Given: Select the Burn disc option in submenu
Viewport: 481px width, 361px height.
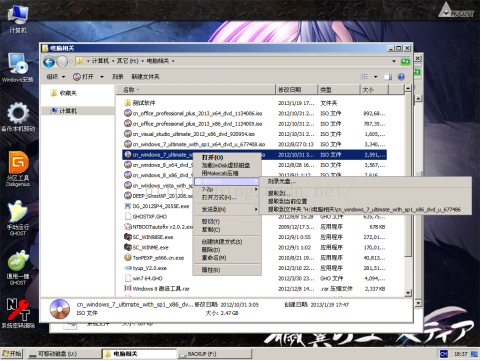Looking at the screenshot, I should pos(282,182).
